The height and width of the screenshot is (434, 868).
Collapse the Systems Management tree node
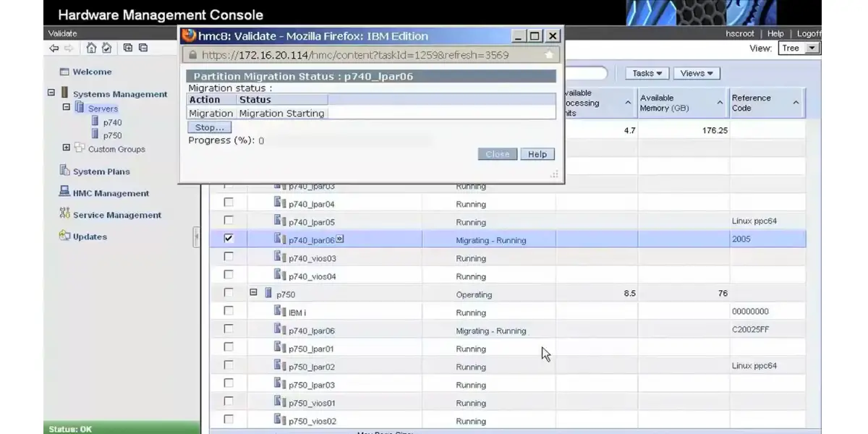click(51, 93)
